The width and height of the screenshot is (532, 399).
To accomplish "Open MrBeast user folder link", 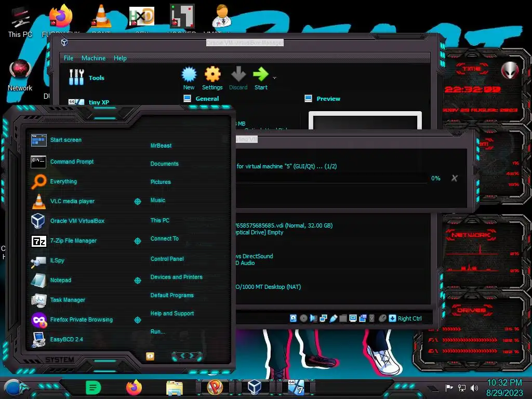I will coord(161,145).
